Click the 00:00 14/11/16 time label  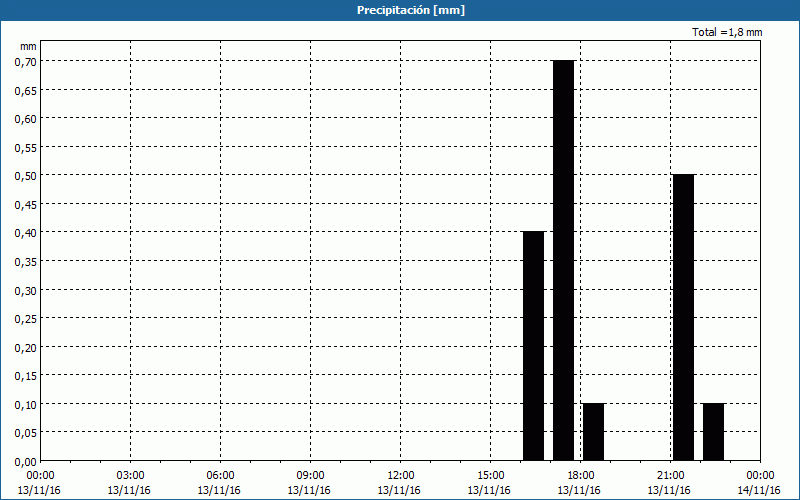[x=759, y=483]
